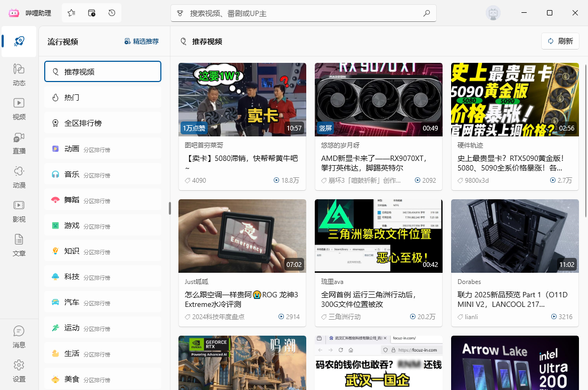The height and width of the screenshot is (390, 588).
Task: Open 视频 in the left sidebar
Action: coord(19,109)
